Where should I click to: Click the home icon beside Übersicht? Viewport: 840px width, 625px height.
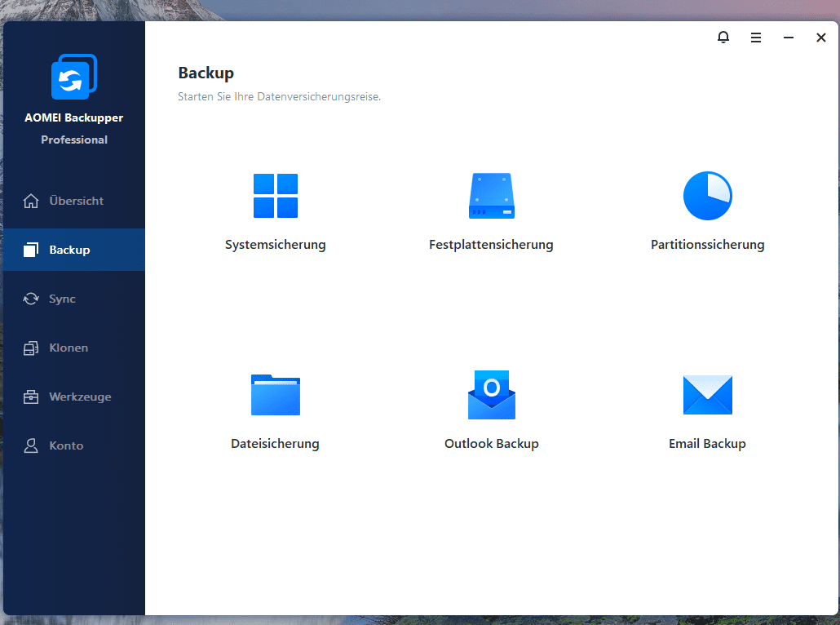(31, 201)
